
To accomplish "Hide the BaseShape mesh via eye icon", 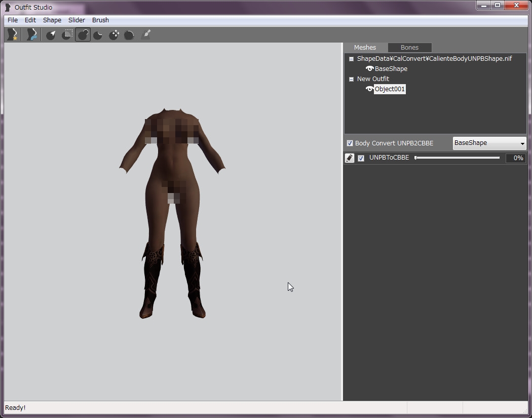I will [x=369, y=68].
